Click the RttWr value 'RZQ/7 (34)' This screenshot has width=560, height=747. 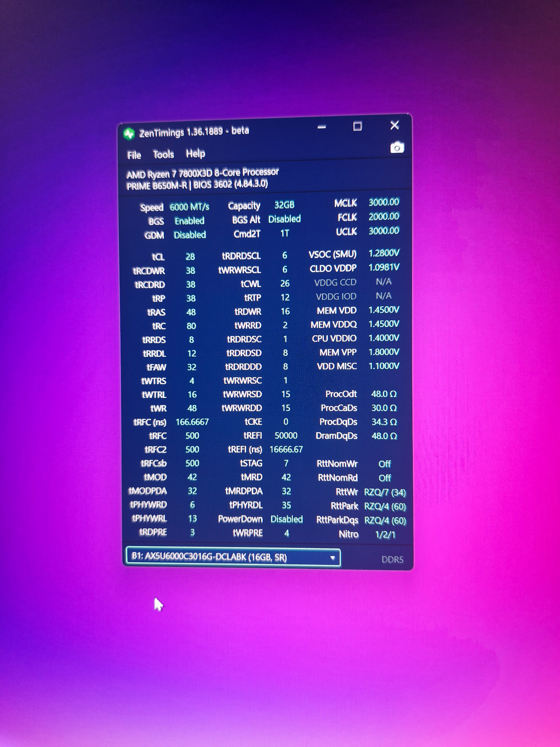tap(385, 492)
